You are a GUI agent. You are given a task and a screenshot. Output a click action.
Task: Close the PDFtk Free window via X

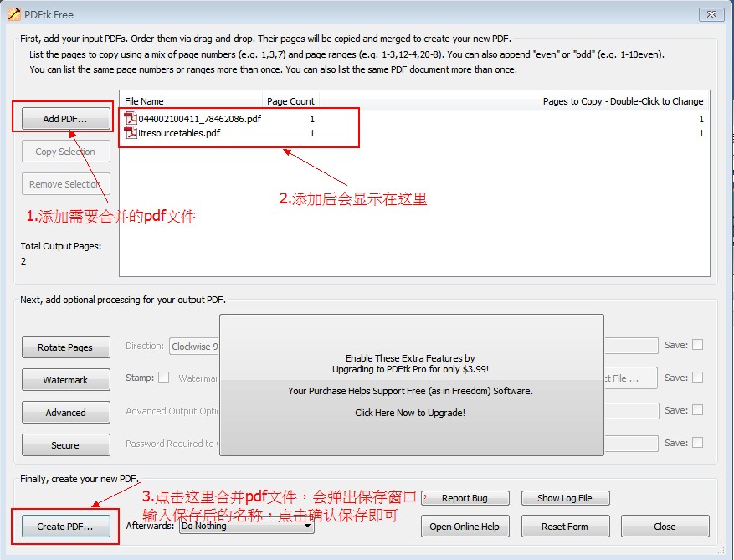pyautogui.click(x=711, y=14)
